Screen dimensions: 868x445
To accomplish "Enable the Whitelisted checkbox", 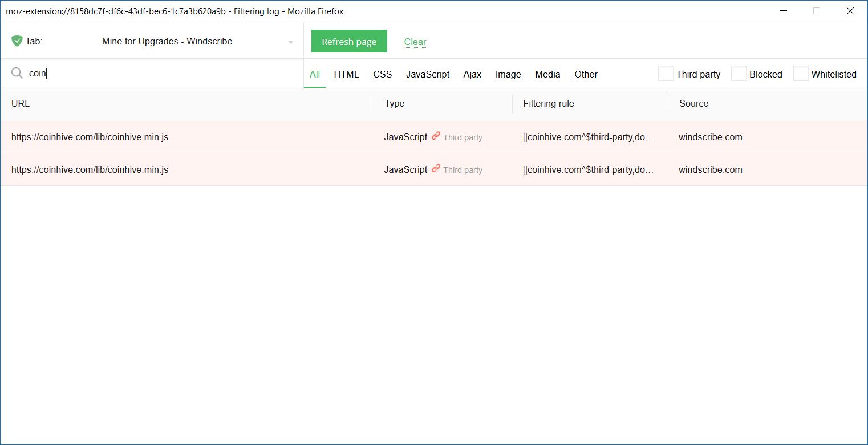I will pyautogui.click(x=801, y=74).
